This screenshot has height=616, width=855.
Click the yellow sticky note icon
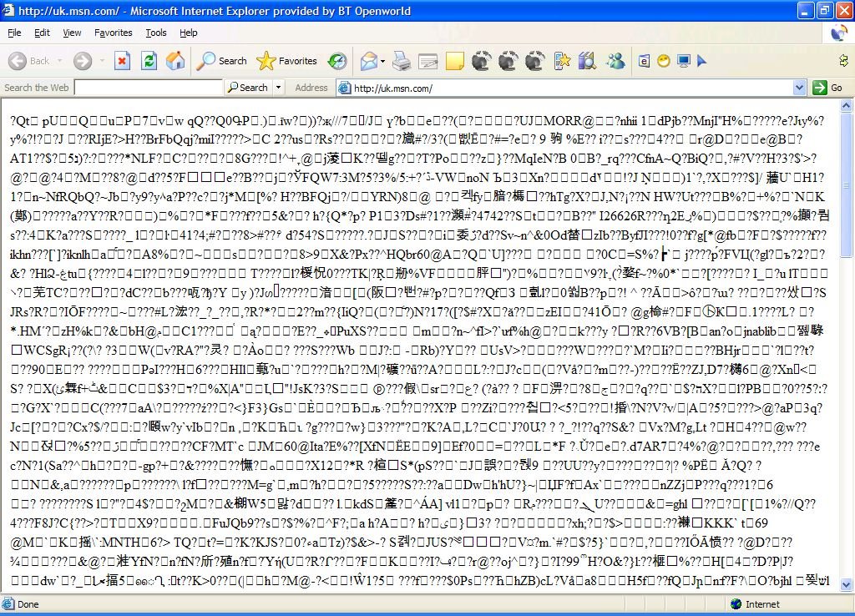pos(455,61)
